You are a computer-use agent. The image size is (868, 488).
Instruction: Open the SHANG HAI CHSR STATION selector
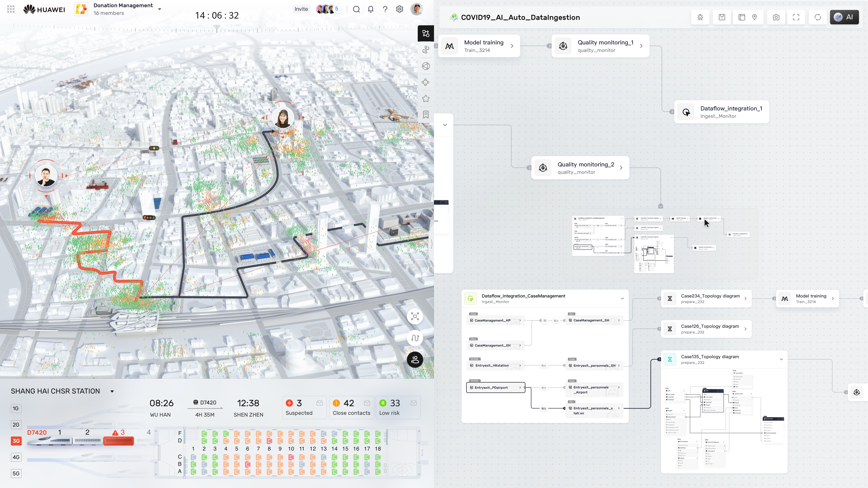112,391
